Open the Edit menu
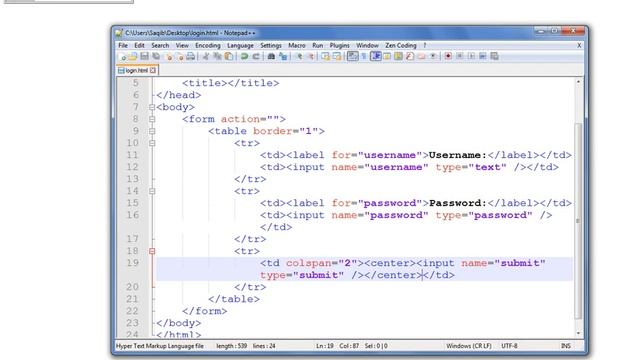Image resolution: width=640 pixels, height=360 pixels. (140, 45)
